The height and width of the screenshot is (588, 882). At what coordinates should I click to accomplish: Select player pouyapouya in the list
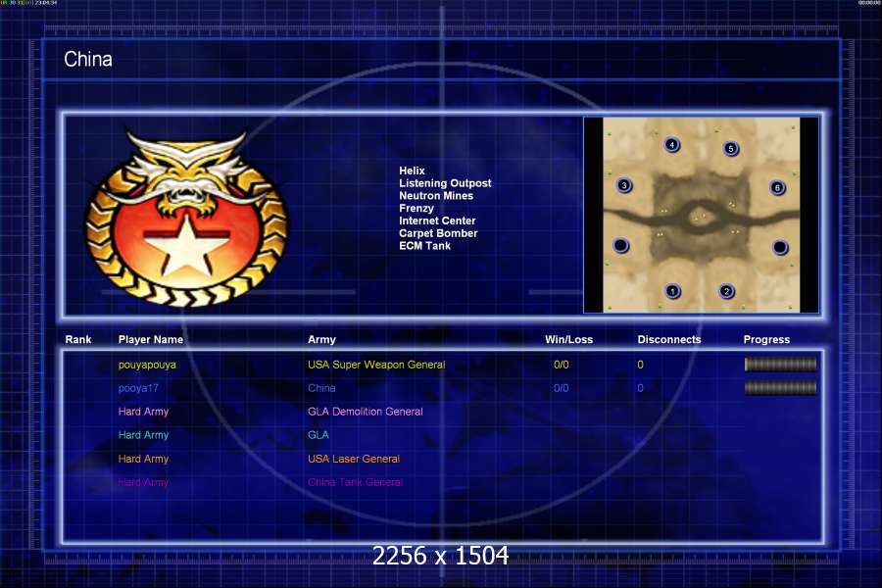tap(147, 365)
